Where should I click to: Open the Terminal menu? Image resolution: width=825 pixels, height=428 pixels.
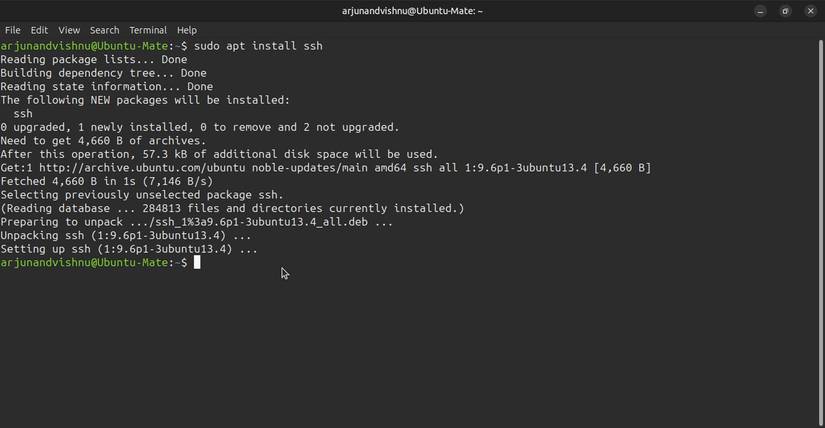148,30
